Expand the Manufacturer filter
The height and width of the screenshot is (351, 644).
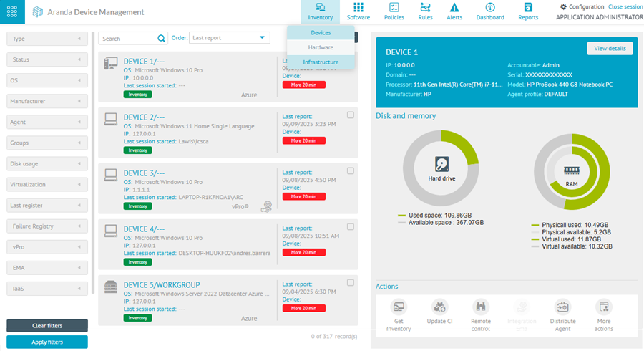[47, 101]
